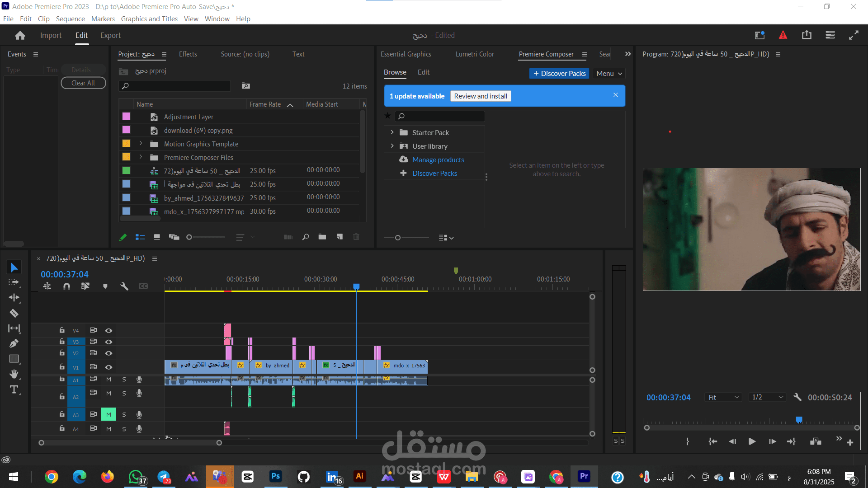Open the timeline settings wrench icon
Viewport: 868px width, 488px height.
pos(125,286)
